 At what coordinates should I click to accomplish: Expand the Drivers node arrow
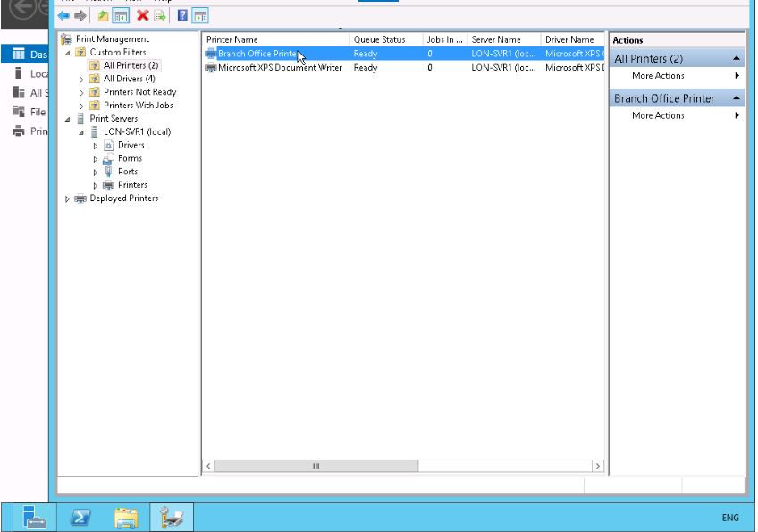point(96,146)
